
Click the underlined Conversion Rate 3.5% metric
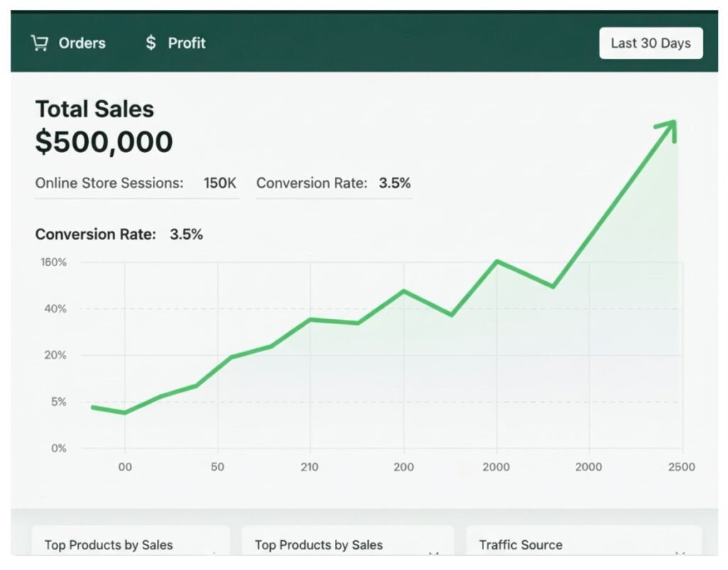(333, 183)
